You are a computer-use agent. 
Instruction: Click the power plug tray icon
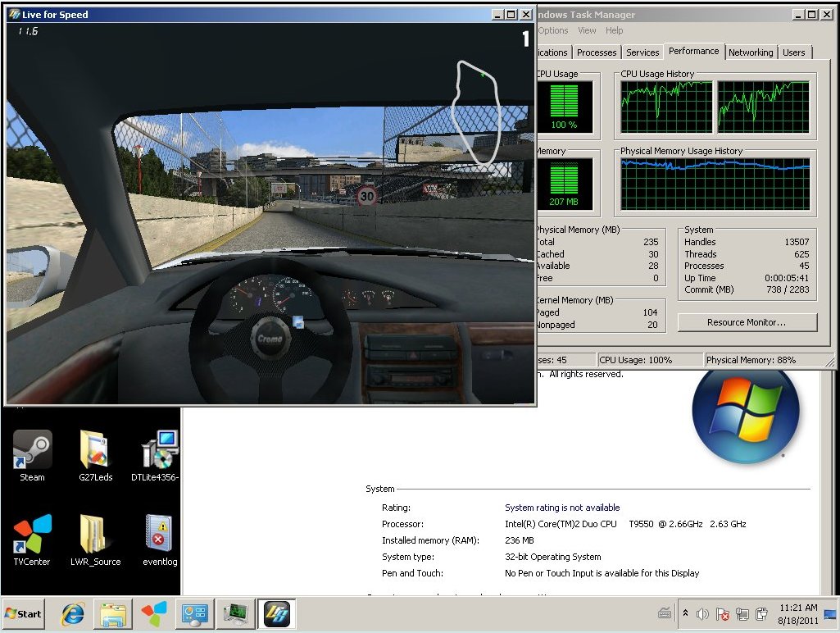coord(761,614)
